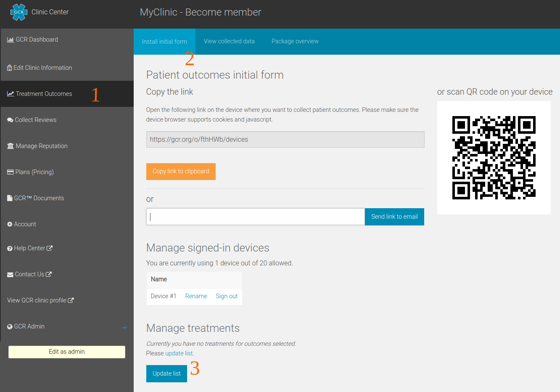Sign out Device #1
The height and width of the screenshot is (392, 560).
pyautogui.click(x=227, y=296)
